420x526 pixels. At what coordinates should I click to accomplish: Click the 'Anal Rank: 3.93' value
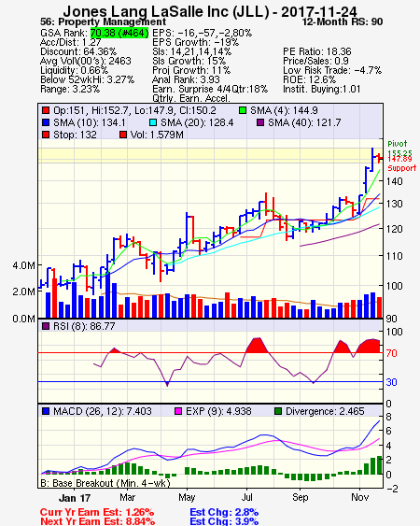186,79
